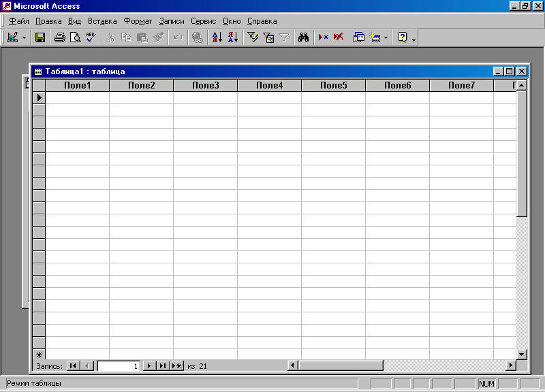
Task: Open the Записи menu
Action: coord(172,21)
